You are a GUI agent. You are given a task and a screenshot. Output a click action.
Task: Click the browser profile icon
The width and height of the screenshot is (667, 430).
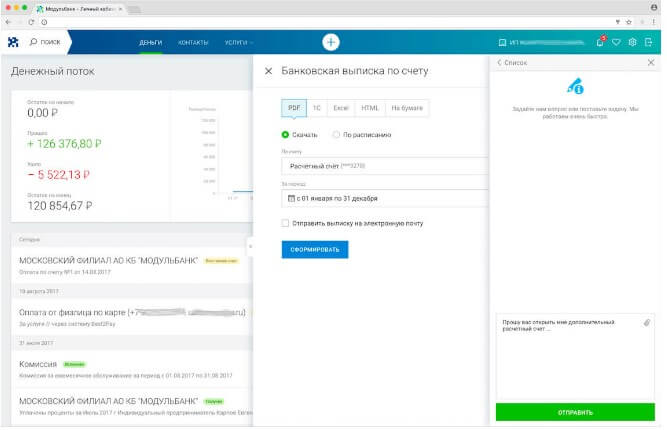pyautogui.click(x=654, y=7)
